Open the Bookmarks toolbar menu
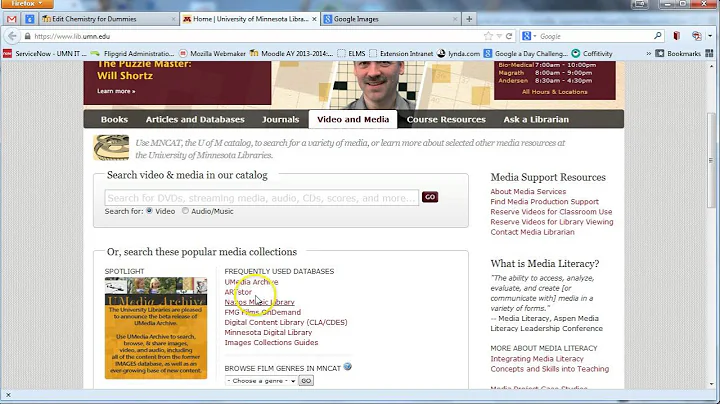720x404 pixels. 679,53
